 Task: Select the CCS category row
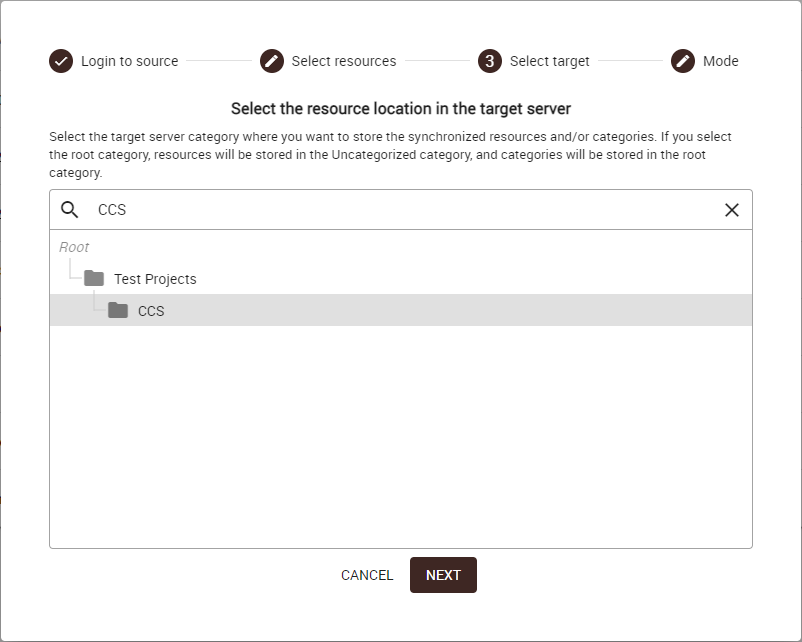click(400, 311)
